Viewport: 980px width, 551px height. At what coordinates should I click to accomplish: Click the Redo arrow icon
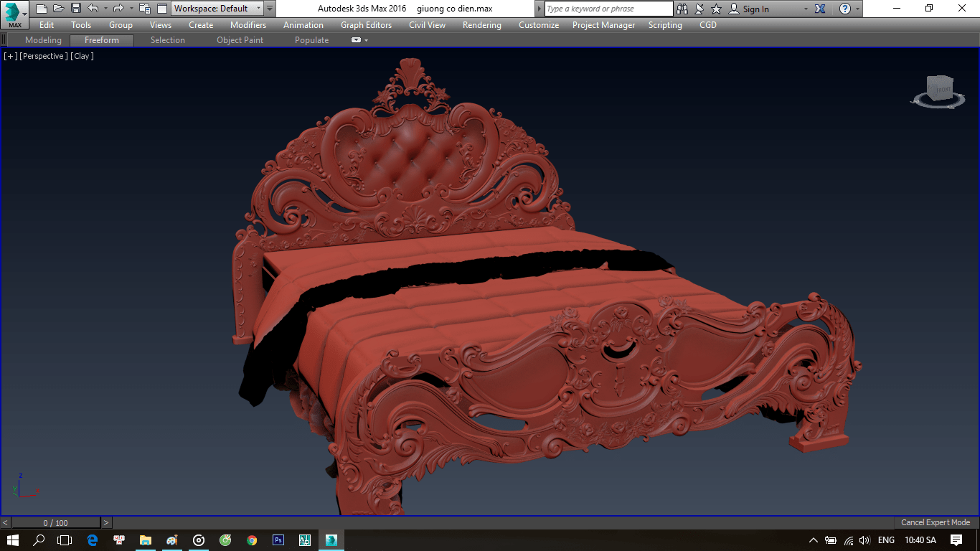tap(119, 9)
